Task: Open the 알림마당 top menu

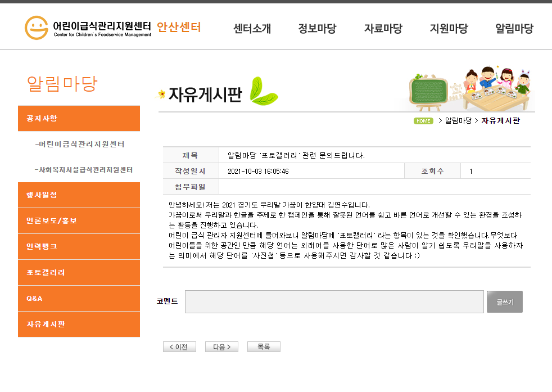Action: pos(514,29)
